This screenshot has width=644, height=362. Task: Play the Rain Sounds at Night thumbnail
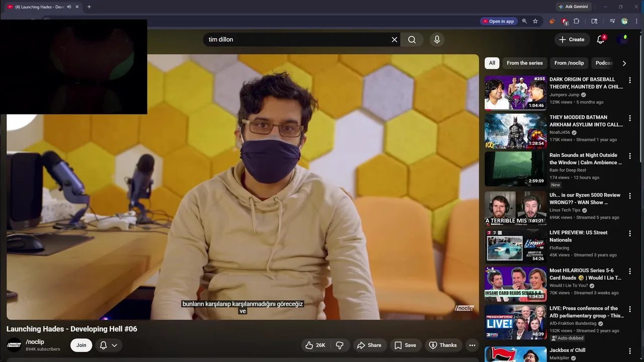515,168
